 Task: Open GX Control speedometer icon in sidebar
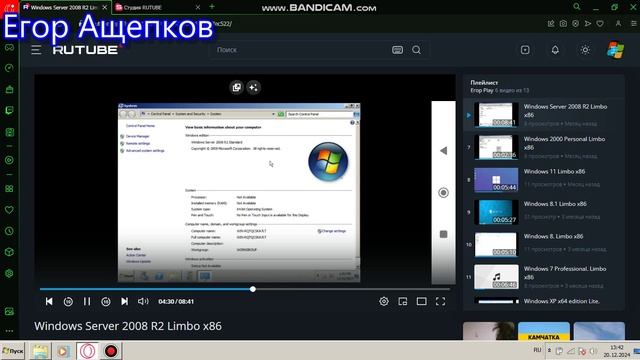click(x=9, y=68)
